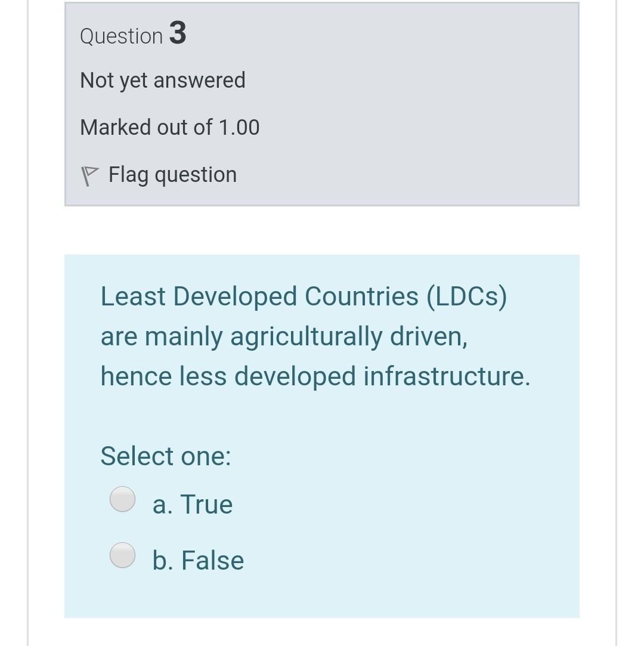Screen dimensions: 644x646
Task: Click the LDCs question statement text
Action: point(316,336)
